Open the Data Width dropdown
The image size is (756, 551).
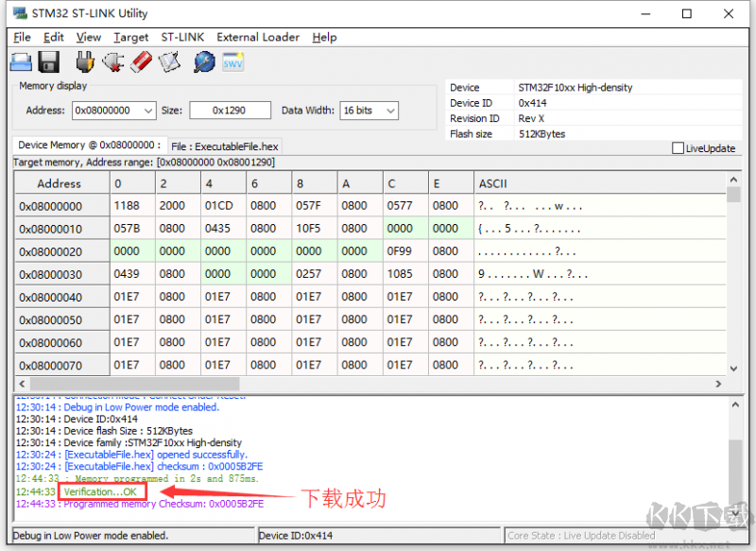(x=389, y=111)
